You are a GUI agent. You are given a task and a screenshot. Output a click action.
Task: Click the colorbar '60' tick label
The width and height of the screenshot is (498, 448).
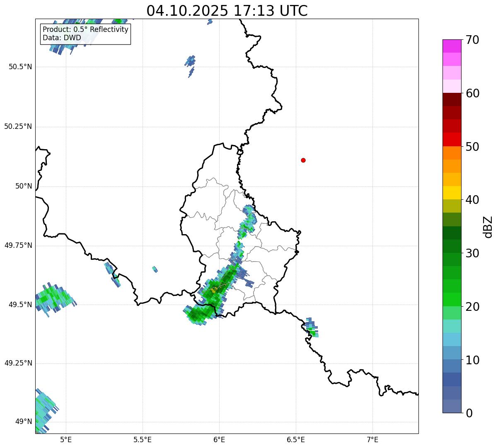click(x=472, y=93)
